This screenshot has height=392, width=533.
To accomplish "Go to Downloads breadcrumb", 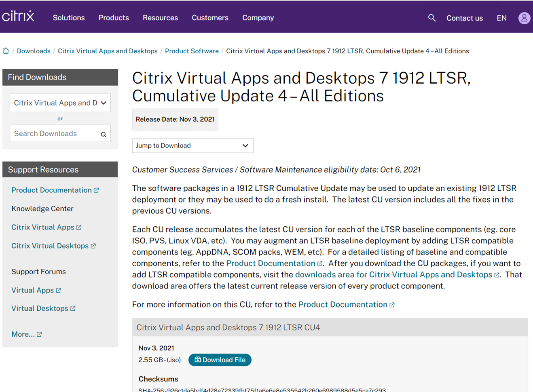I will pos(34,51).
